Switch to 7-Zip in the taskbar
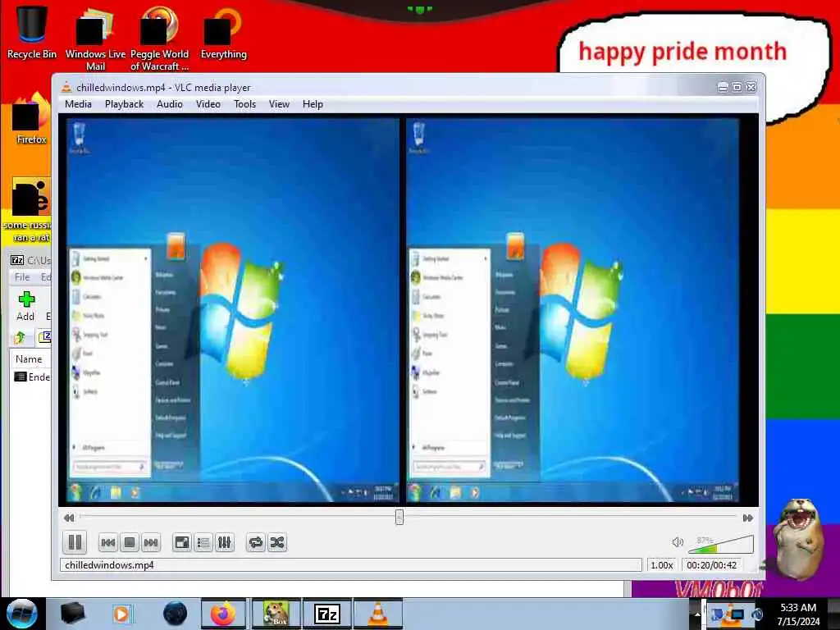This screenshot has height=630, width=840. [x=327, y=614]
